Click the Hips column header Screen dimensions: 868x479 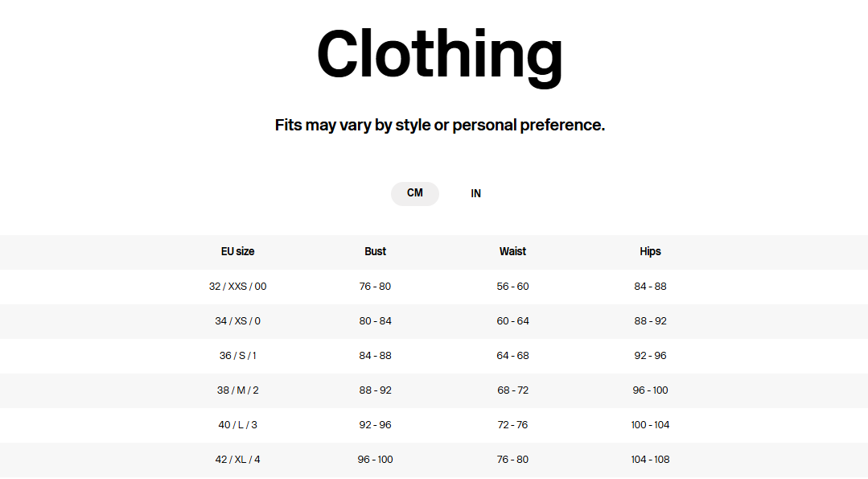[650, 251]
